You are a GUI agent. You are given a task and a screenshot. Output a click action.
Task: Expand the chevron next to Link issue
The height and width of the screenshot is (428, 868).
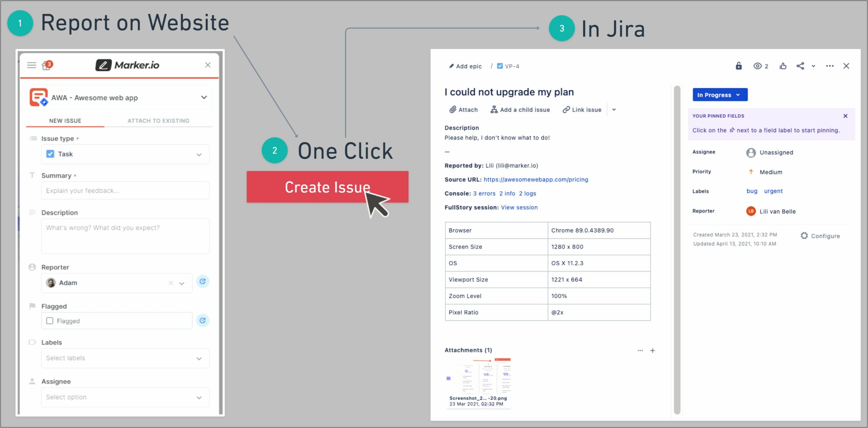[614, 110]
